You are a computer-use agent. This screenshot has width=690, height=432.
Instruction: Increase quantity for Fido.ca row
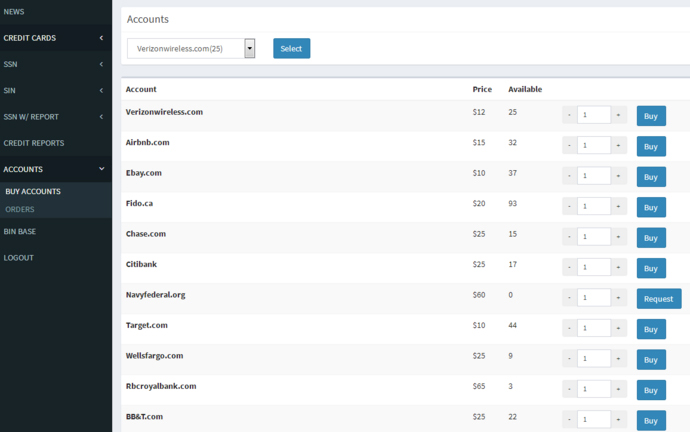click(618, 206)
